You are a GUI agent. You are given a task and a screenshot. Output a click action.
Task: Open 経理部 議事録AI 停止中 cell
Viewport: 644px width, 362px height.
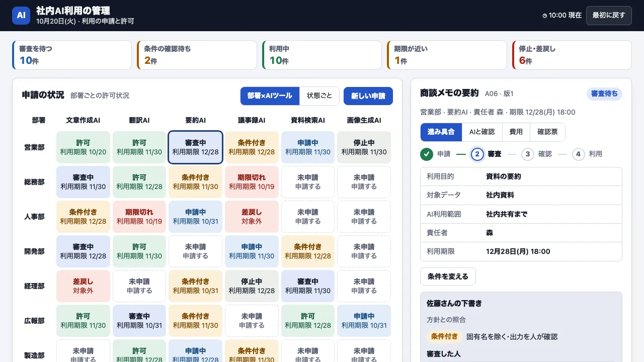point(252,286)
